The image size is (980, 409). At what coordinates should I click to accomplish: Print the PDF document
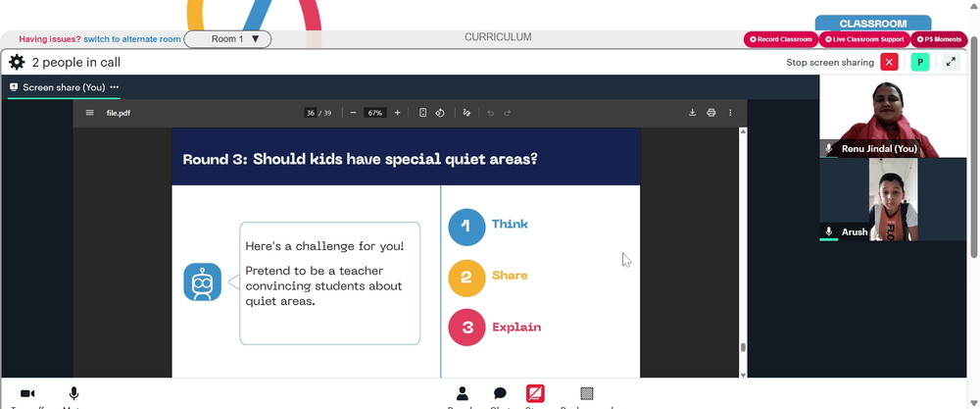(711, 113)
